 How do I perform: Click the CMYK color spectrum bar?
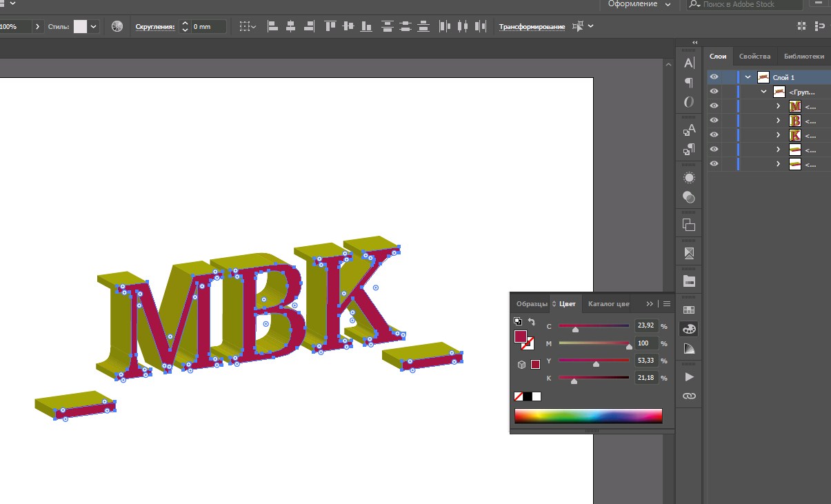coord(588,416)
